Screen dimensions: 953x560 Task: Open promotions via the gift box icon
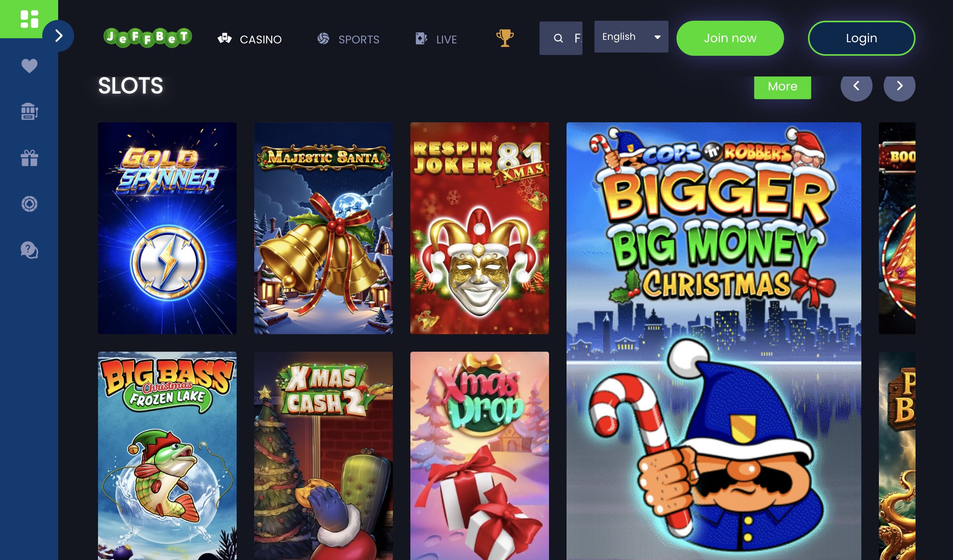[29, 158]
